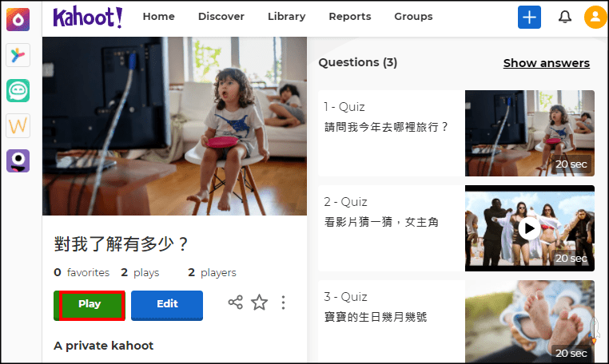This screenshot has height=364, width=609.
Task: Open the W sidebar app icon
Action: click(x=18, y=126)
